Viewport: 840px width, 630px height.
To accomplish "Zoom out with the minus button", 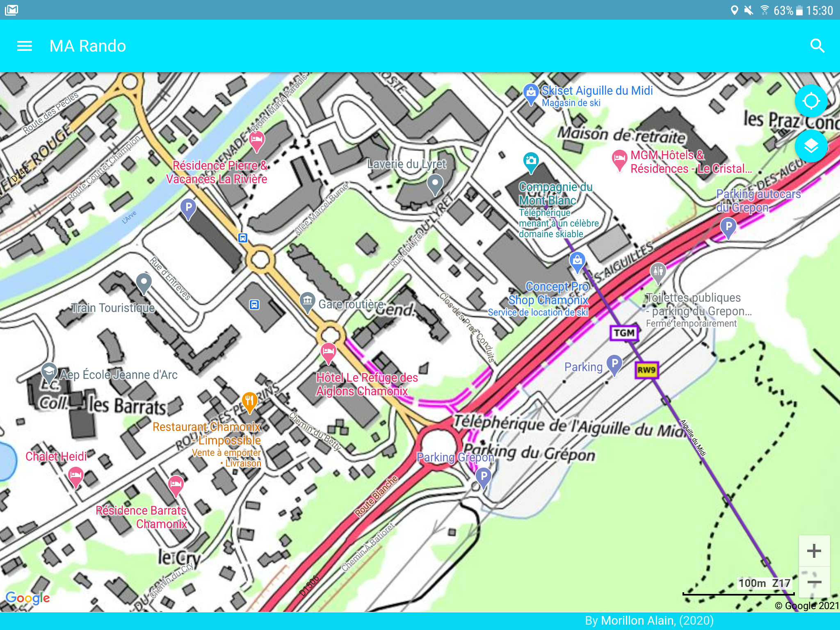I will point(814,582).
